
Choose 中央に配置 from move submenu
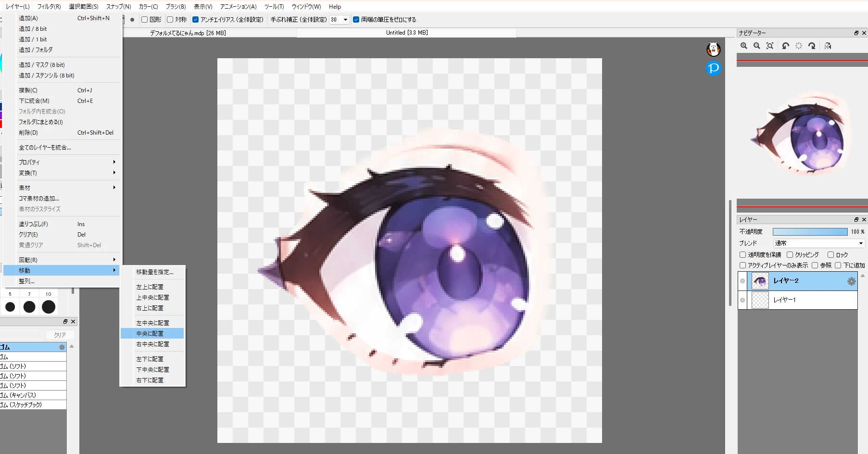tap(152, 333)
